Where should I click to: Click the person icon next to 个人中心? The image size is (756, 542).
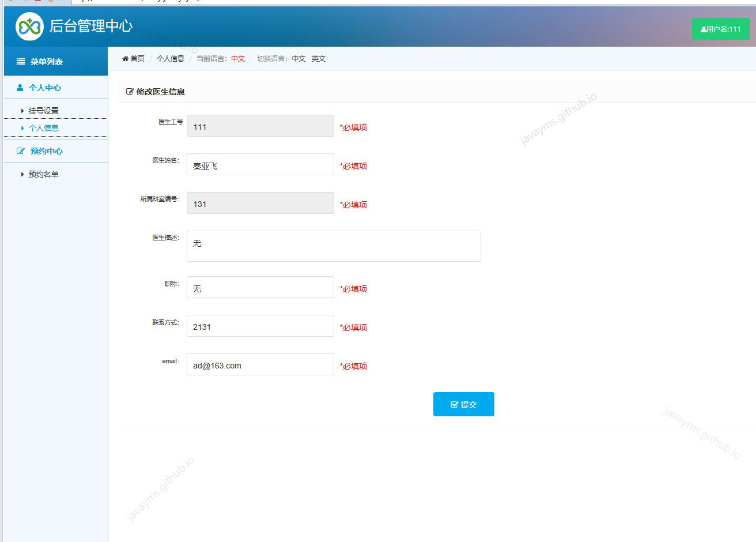pos(21,87)
